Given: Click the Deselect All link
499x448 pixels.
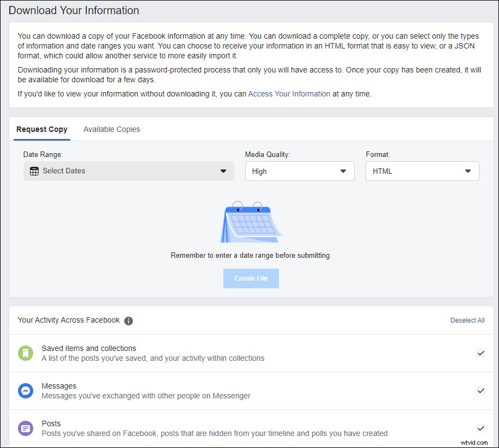Looking at the screenshot, I should [467, 320].
